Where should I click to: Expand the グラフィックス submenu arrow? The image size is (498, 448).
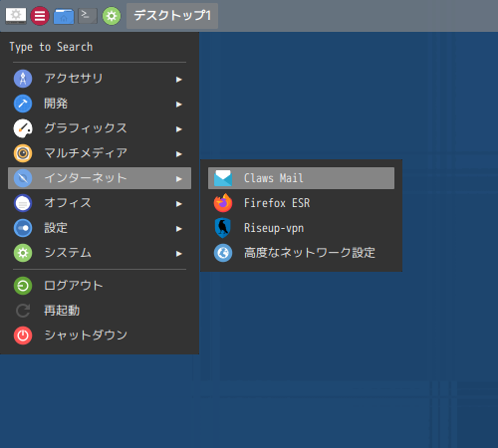(179, 129)
